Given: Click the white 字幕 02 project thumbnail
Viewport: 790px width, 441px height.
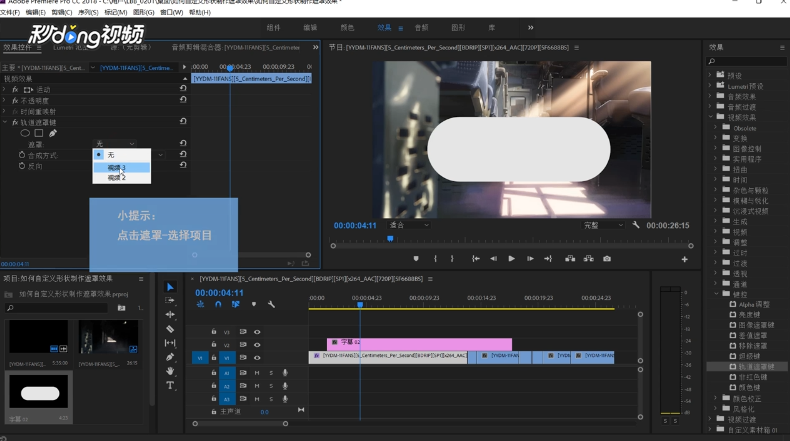Looking at the screenshot, I should [x=39, y=392].
